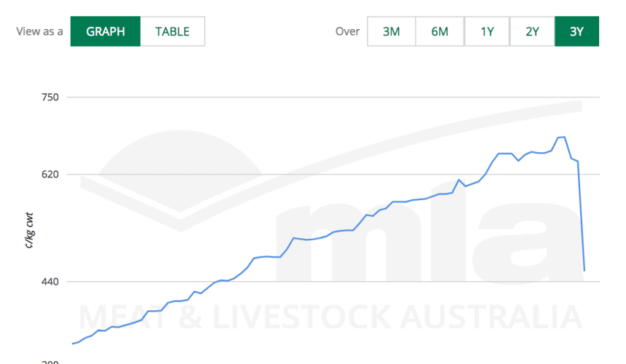The image size is (626, 364).
Task: Click the 'View as a' label
Action: coord(39,31)
